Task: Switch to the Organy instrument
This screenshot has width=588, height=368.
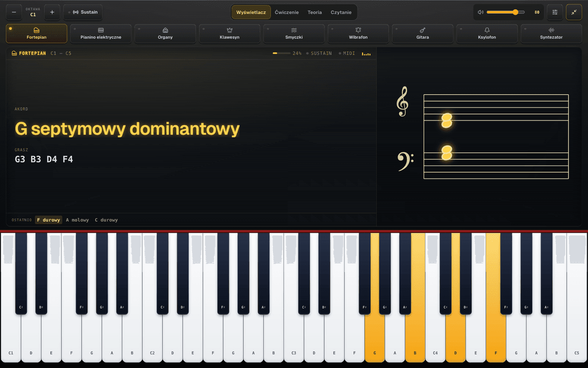Action: [x=165, y=34]
